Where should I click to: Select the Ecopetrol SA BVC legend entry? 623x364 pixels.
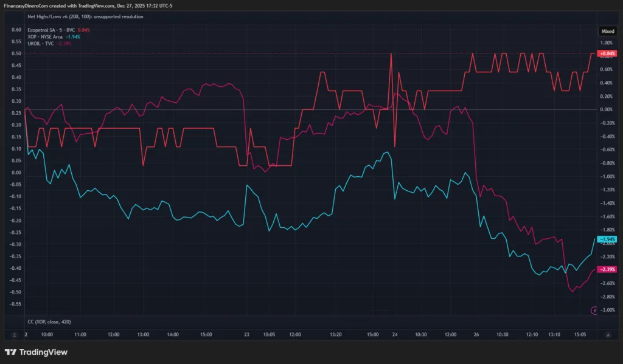click(51, 30)
